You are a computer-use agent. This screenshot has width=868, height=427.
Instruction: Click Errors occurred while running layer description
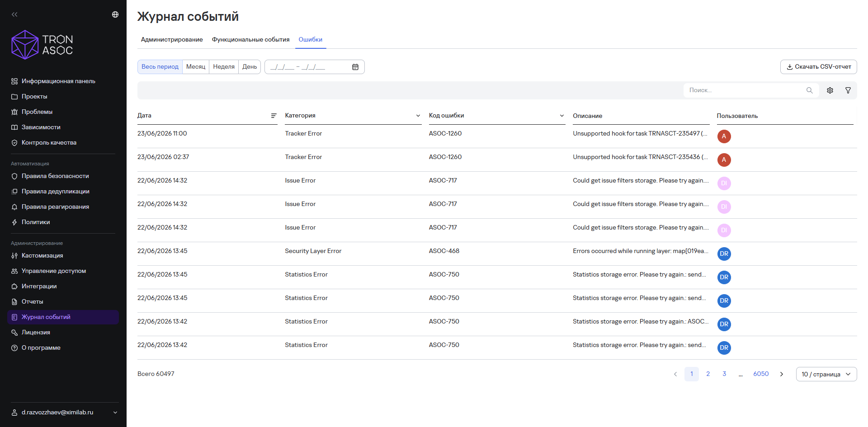pyautogui.click(x=640, y=251)
